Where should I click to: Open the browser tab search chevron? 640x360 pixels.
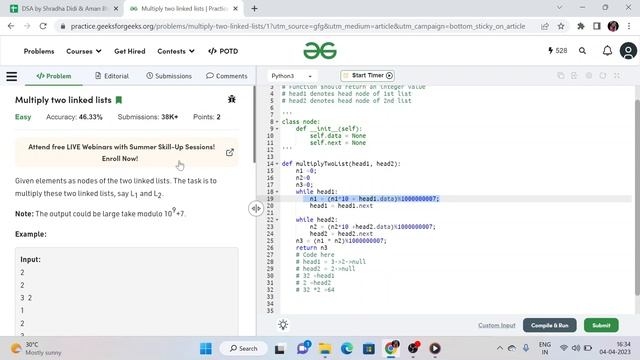coord(560,8)
